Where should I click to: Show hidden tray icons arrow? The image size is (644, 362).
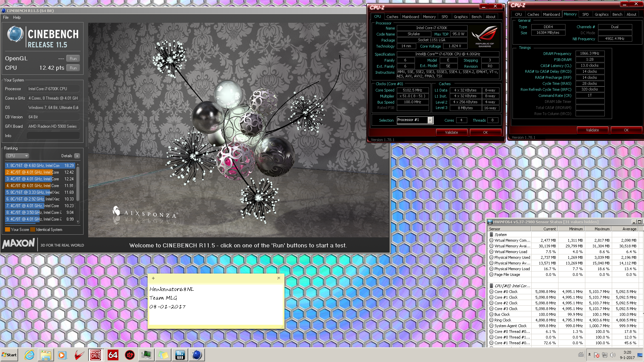[589, 355]
